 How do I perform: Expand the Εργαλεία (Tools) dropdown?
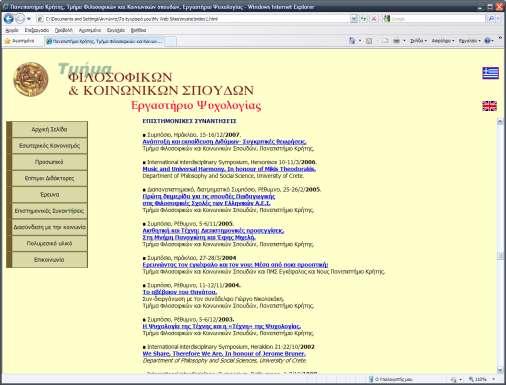click(469, 41)
